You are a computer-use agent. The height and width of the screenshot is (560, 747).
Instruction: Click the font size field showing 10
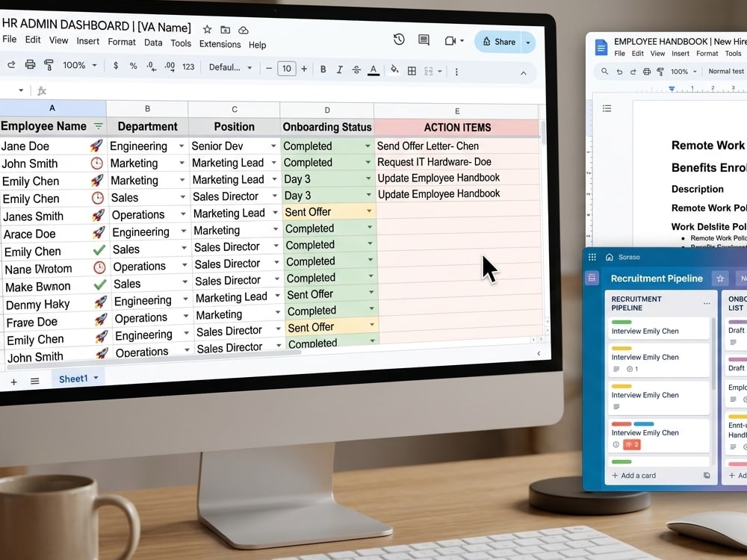pos(286,69)
